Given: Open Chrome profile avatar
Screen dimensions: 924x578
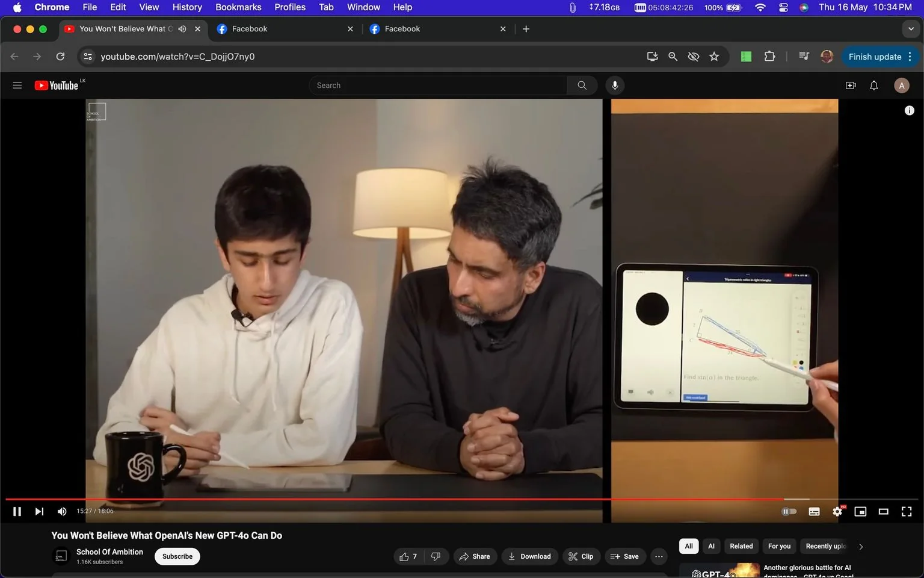Looking at the screenshot, I should click(x=827, y=57).
